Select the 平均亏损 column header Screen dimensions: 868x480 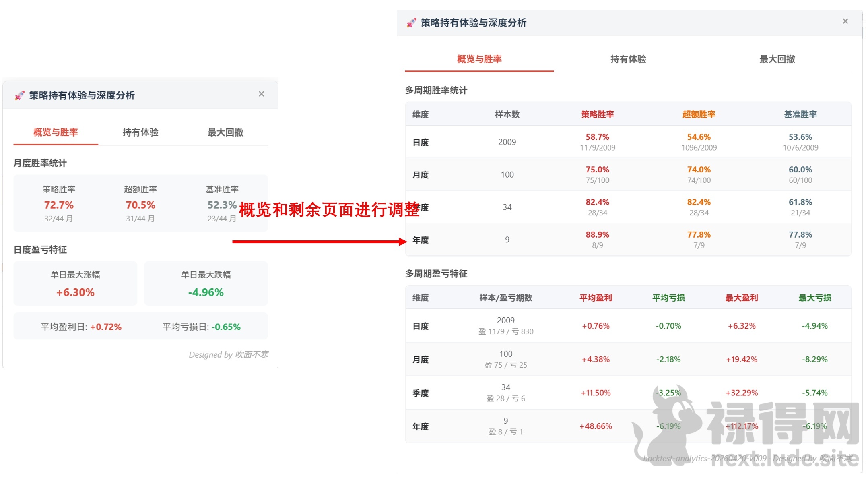coord(668,298)
